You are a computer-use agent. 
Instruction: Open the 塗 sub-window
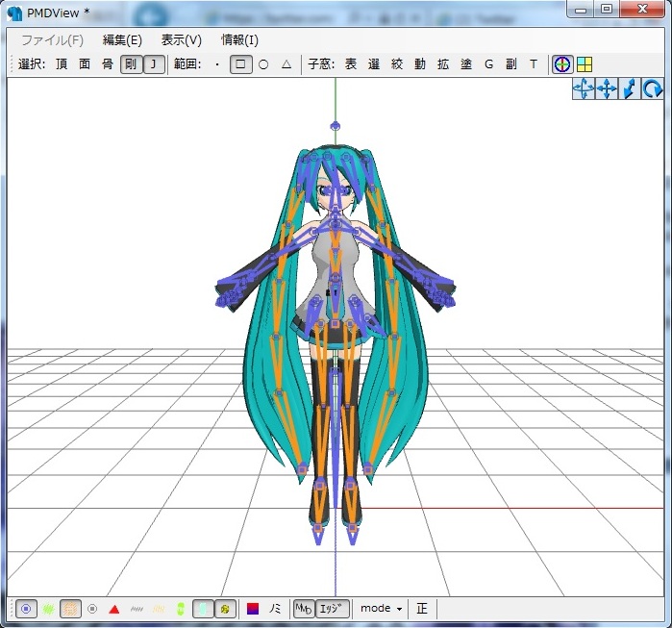[466, 64]
